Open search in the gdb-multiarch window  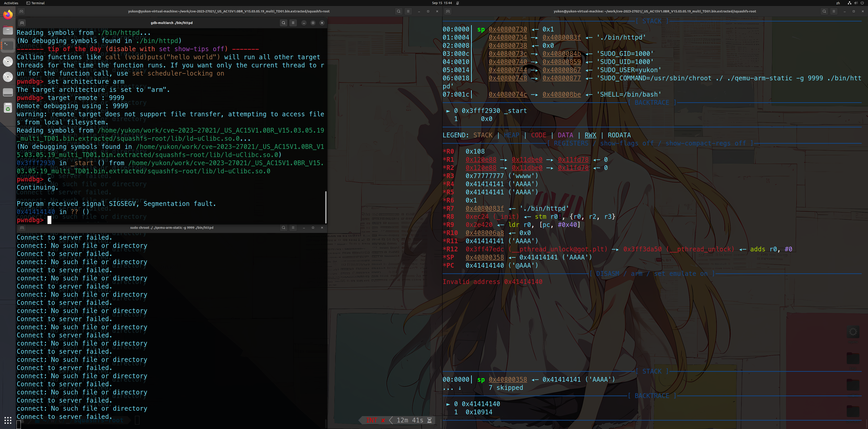click(x=283, y=23)
